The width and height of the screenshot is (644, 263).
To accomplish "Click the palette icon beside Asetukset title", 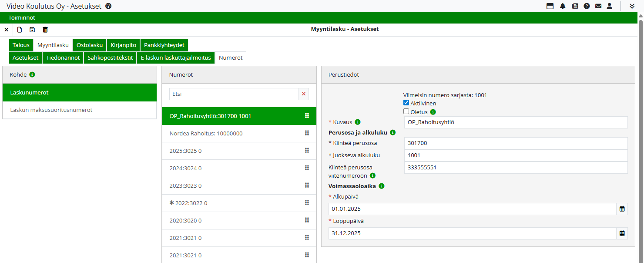I will tap(109, 6).
